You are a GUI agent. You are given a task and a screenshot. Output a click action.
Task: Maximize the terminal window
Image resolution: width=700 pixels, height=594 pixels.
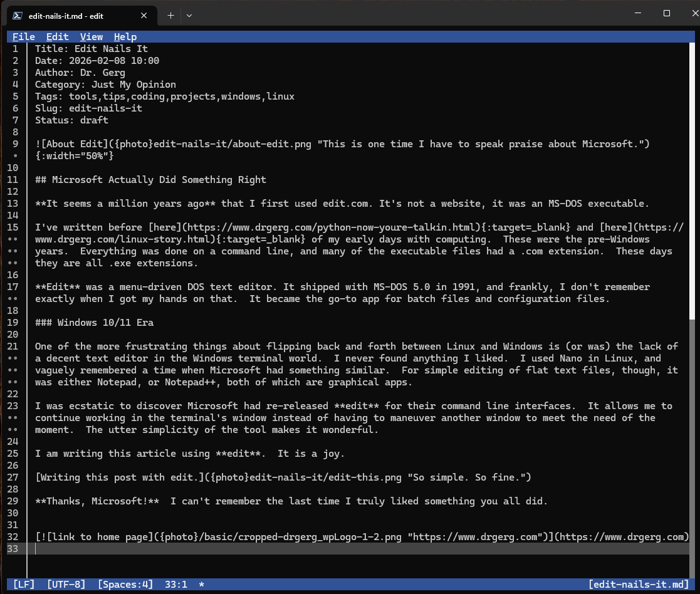(x=667, y=14)
